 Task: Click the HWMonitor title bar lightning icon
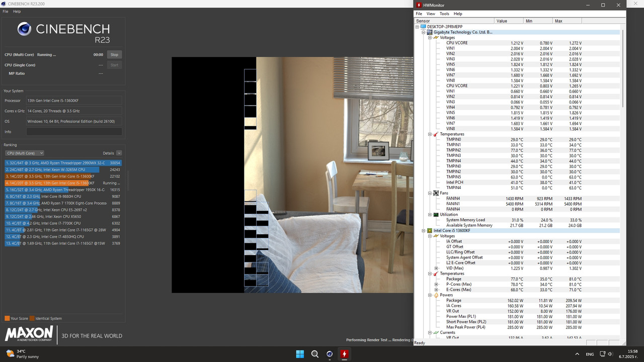point(419,5)
